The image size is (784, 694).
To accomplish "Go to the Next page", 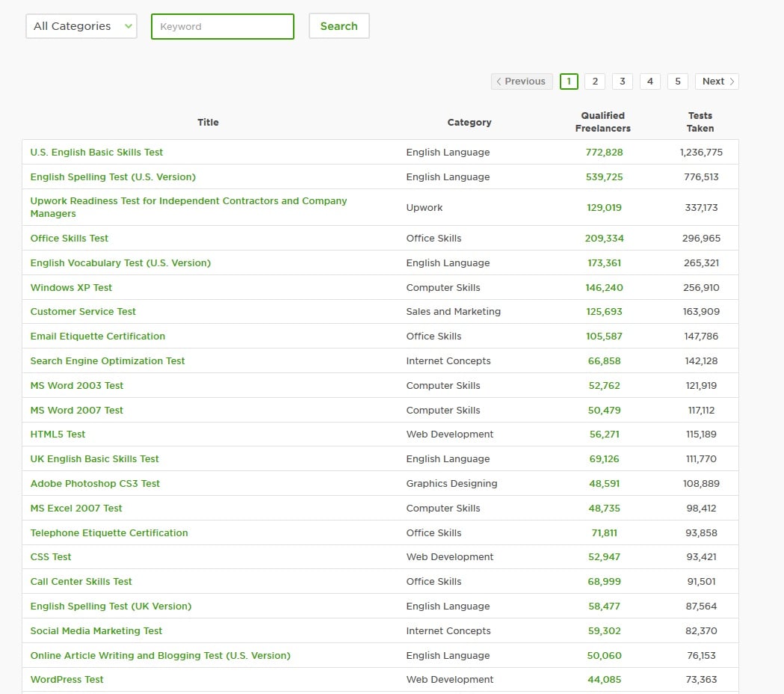I will click(717, 82).
